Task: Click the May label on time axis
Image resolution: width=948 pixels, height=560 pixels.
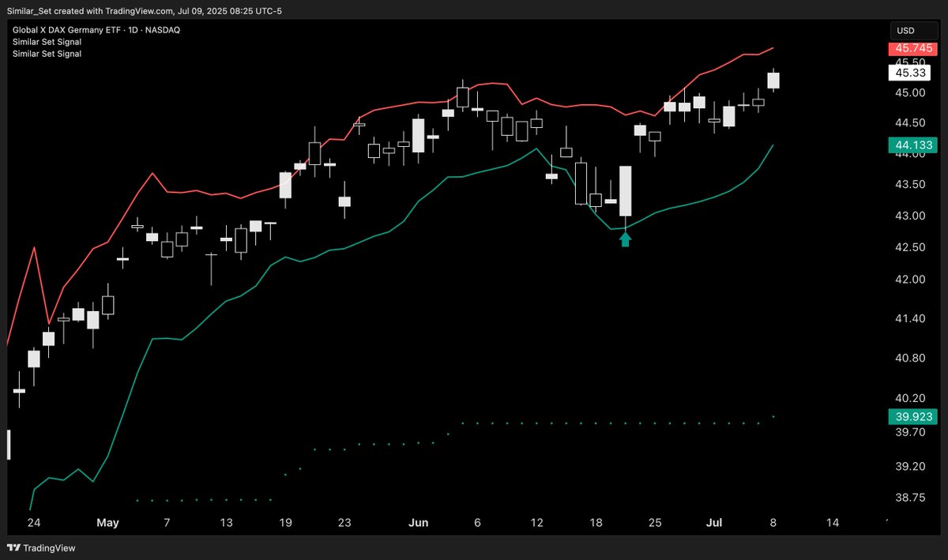Action: coord(107,523)
